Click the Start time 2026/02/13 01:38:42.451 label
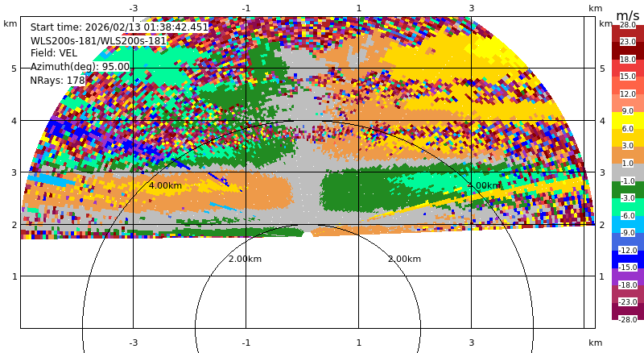Image resolution: width=644 pixels, height=353 pixels. [119, 27]
